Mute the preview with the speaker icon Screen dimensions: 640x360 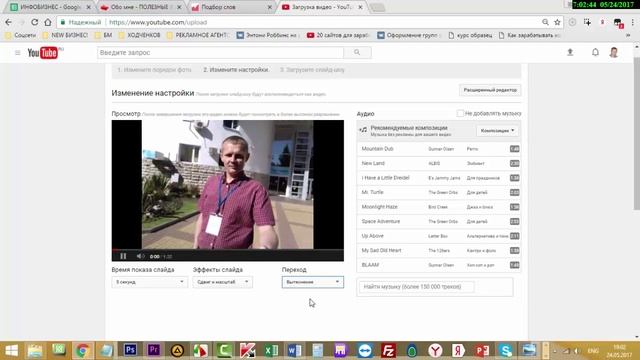pos(140,256)
